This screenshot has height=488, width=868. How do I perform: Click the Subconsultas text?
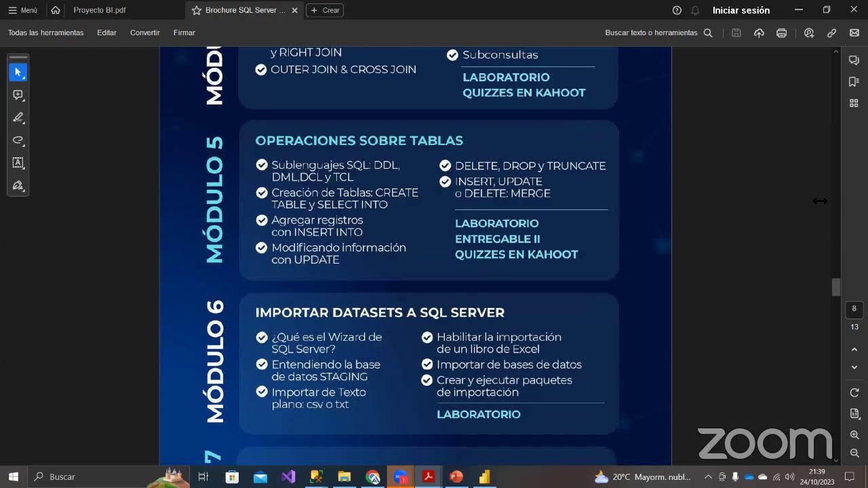(x=500, y=55)
